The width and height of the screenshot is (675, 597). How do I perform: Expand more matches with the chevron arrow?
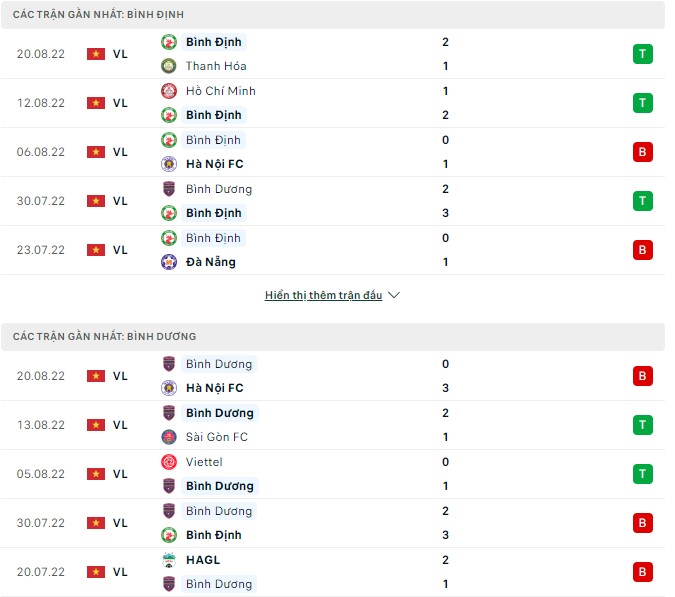(x=394, y=296)
